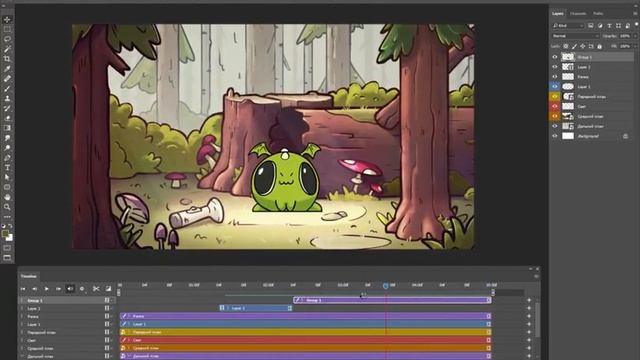Screen dimensions: 640x360
Task: Open the layer Kind filter dropdown
Action: click(x=569, y=25)
